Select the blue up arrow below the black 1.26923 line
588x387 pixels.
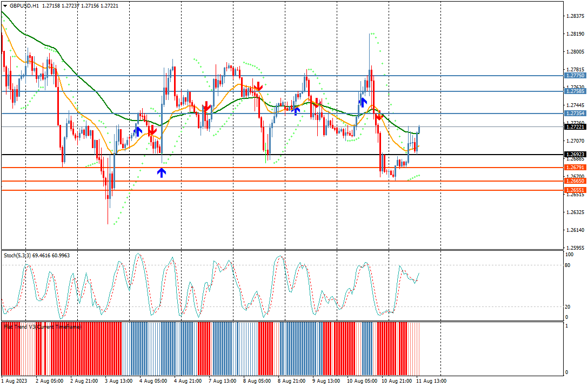pos(162,172)
